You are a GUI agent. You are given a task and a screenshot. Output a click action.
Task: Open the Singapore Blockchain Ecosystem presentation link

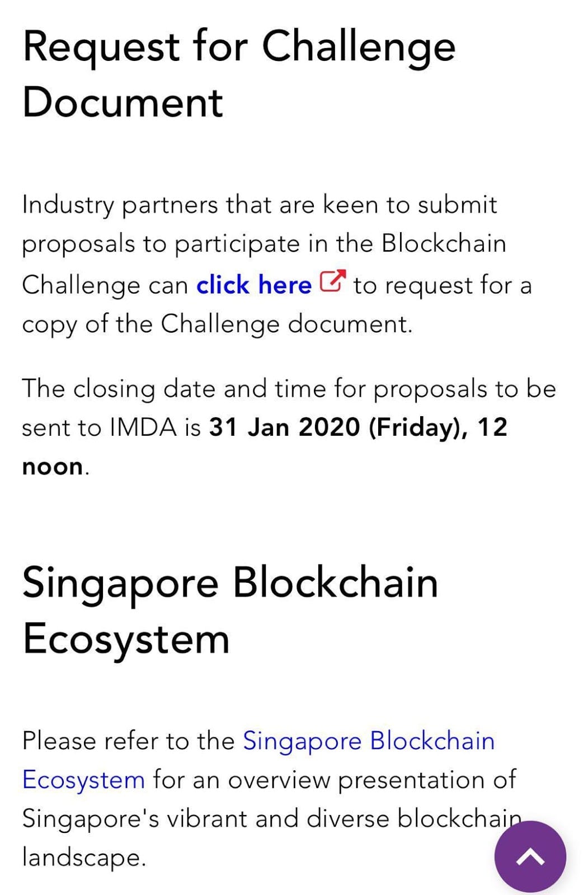(x=369, y=741)
